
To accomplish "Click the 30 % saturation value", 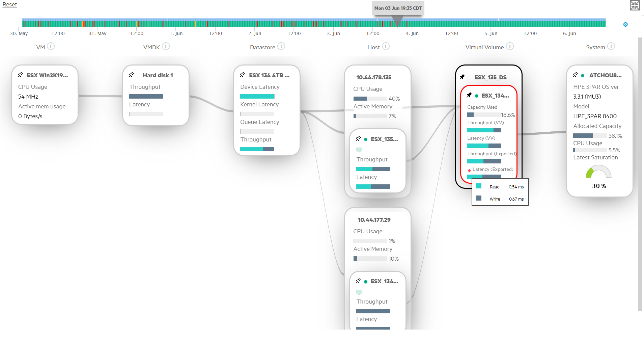I will coord(599,186).
